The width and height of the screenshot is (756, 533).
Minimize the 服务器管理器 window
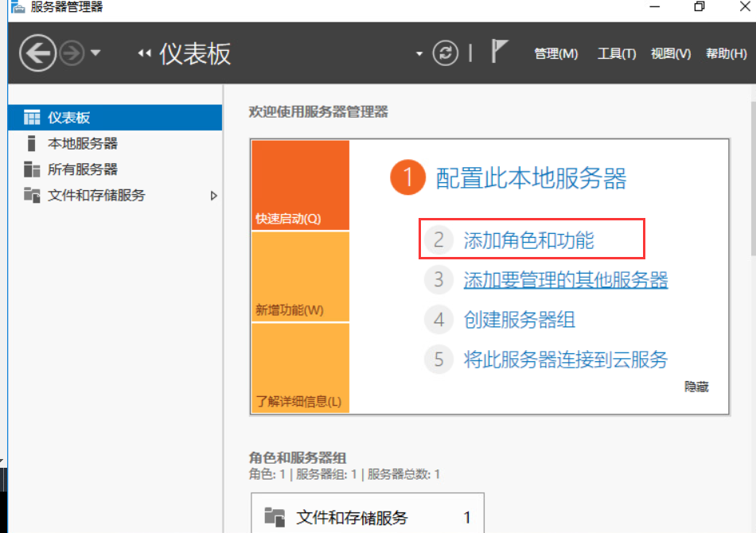[x=654, y=6]
